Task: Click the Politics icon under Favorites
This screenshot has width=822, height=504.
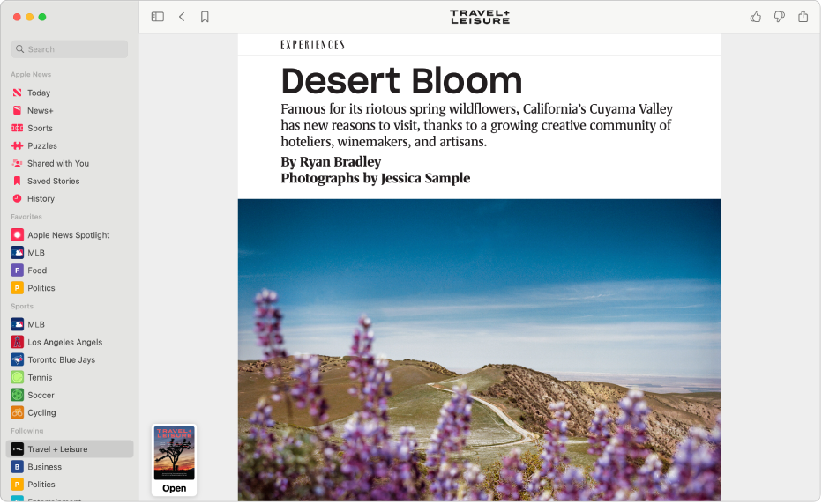Action: tap(18, 287)
